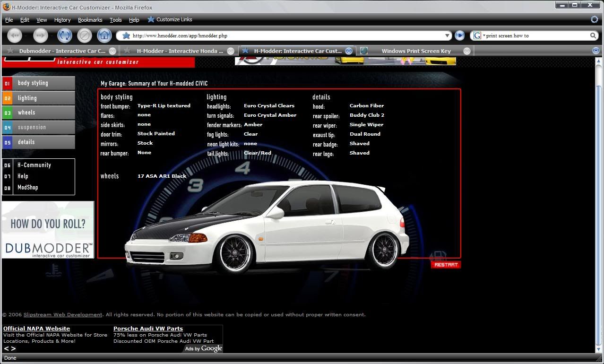This screenshot has width=604, height=364.
Task: Click the 'Euro Crystal Amber' turn signals value
Action: pos(270,115)
